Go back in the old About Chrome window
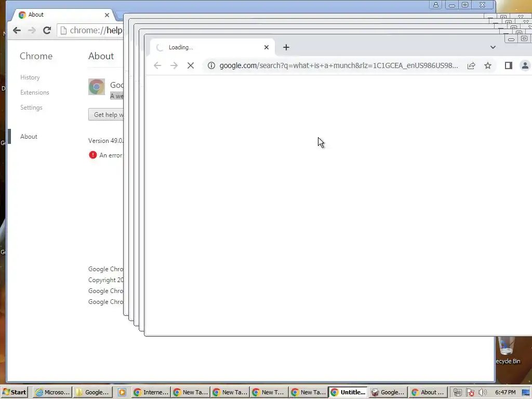Viewport: 532px width, 399px height. 17,30
